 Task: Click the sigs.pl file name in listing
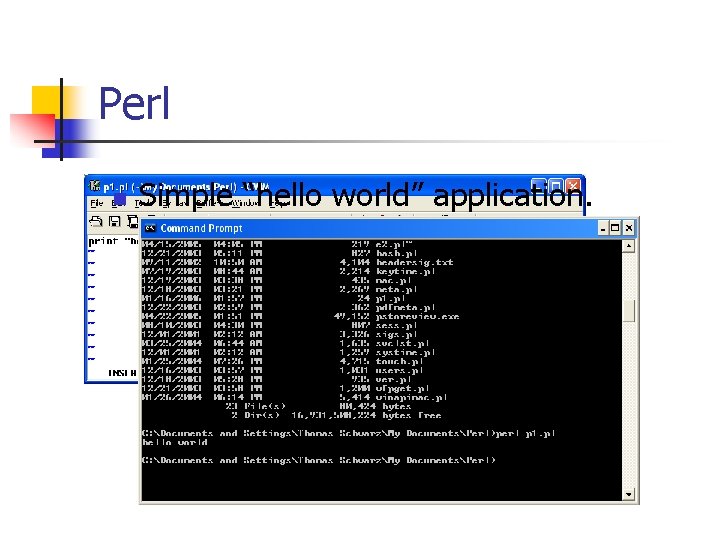(397, 334)
